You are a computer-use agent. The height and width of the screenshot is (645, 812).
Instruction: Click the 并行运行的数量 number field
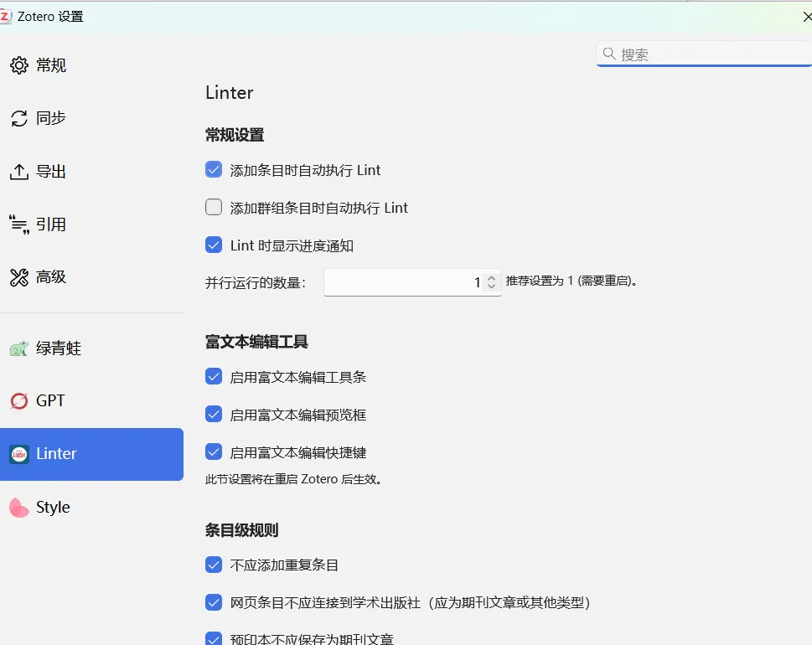[x=412, y=282]
